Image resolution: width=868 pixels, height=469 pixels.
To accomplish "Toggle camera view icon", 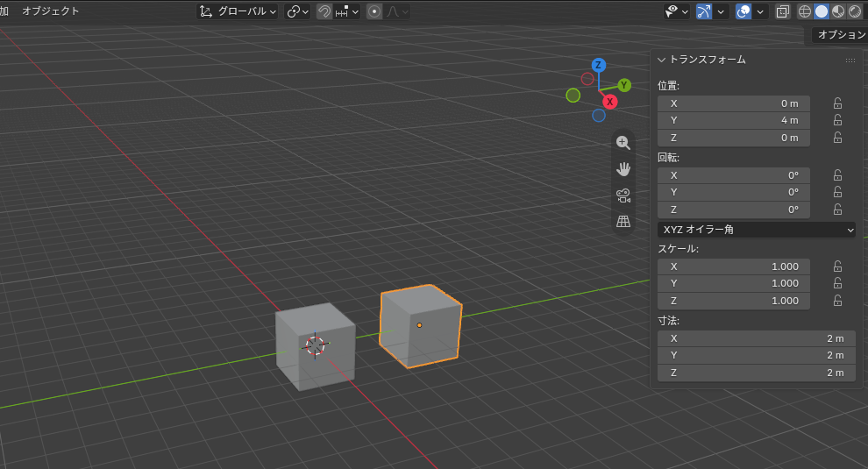I will (623, 195).
